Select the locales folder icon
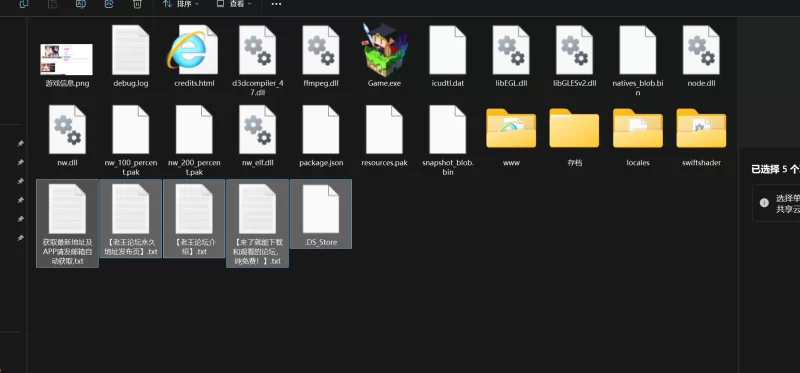This screenshot has height=373, width=800. tap(638, 128)
